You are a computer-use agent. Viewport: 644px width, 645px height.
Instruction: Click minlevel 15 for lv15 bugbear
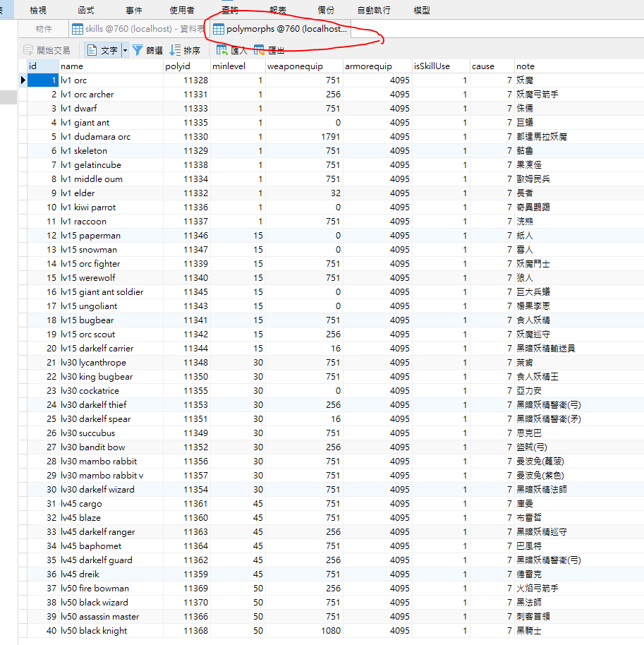pyautogui.click(x=237, y=320)
